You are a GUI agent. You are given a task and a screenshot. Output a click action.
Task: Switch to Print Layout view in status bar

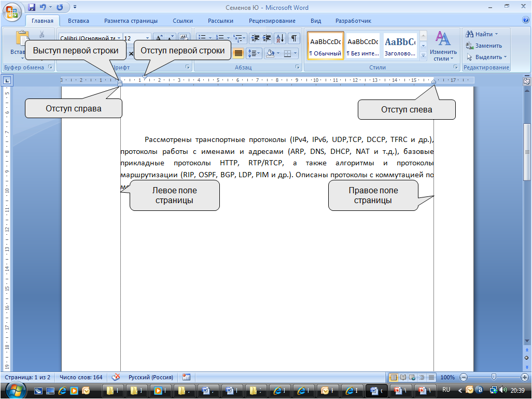click(394, 377)
